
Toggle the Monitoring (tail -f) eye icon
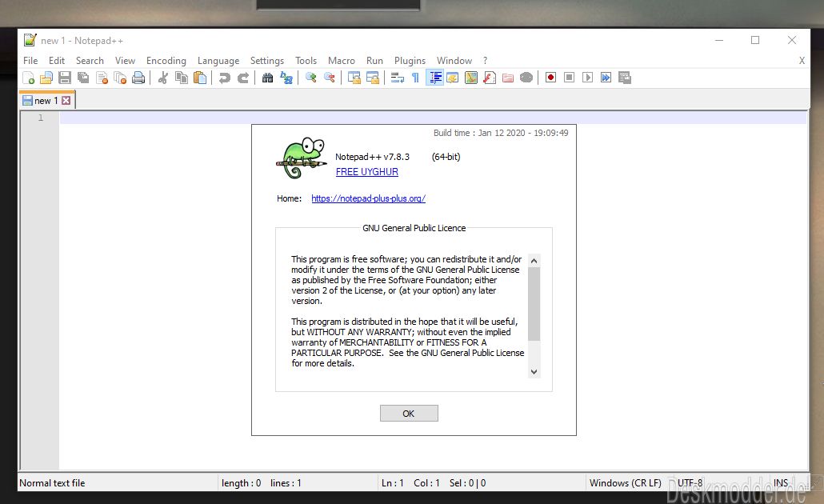[x=526, y=78]
